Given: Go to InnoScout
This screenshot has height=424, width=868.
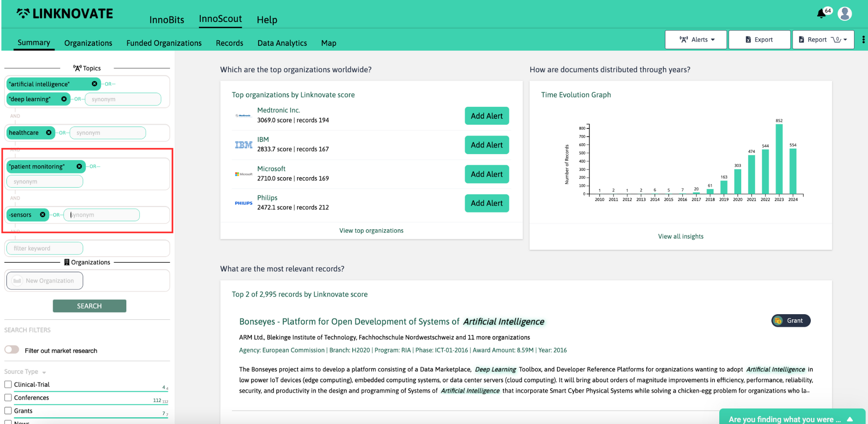Looking at the screenshot, I should tap(220, 19).
